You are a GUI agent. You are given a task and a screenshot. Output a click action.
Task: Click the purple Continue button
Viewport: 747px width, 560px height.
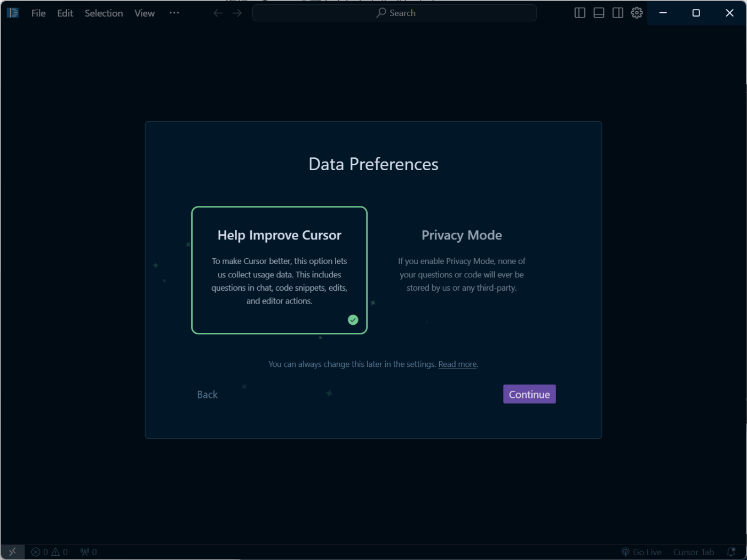(529, 394)
